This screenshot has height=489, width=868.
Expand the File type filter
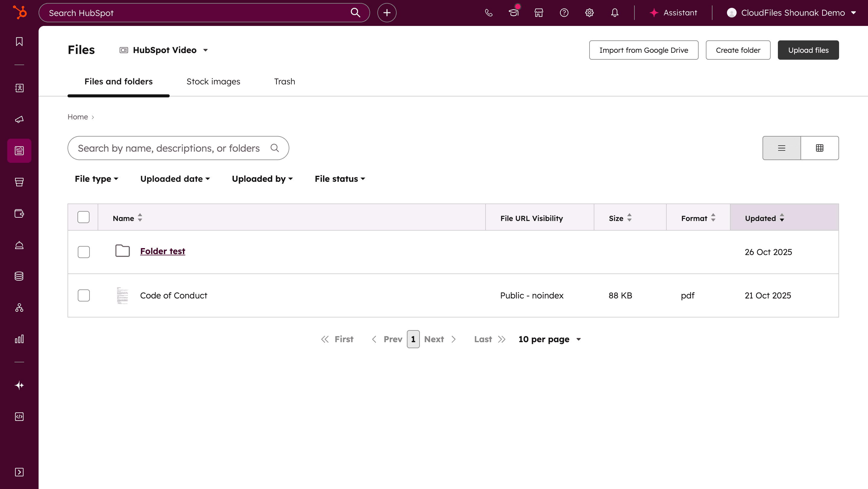click(x=96, y=179)
